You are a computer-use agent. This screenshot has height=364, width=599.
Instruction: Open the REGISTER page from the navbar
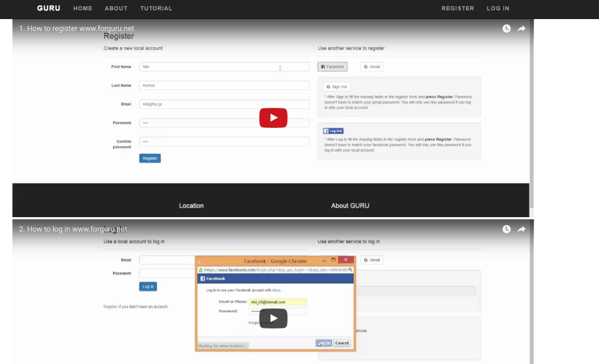point(457,8)
